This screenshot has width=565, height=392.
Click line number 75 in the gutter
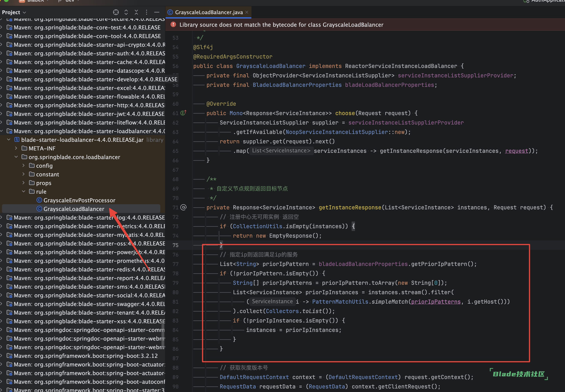point(175,245)
